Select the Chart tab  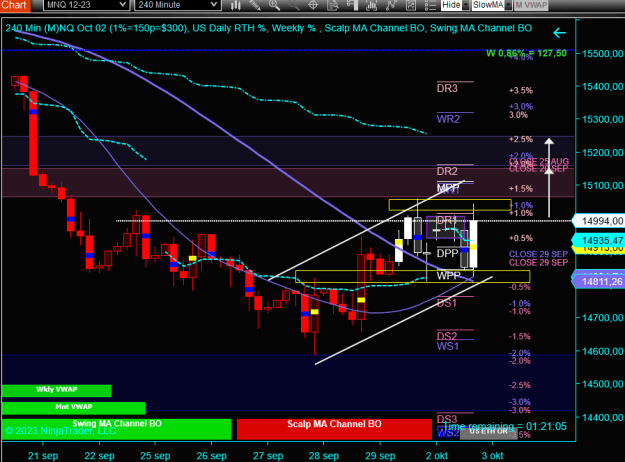(15, 5)
